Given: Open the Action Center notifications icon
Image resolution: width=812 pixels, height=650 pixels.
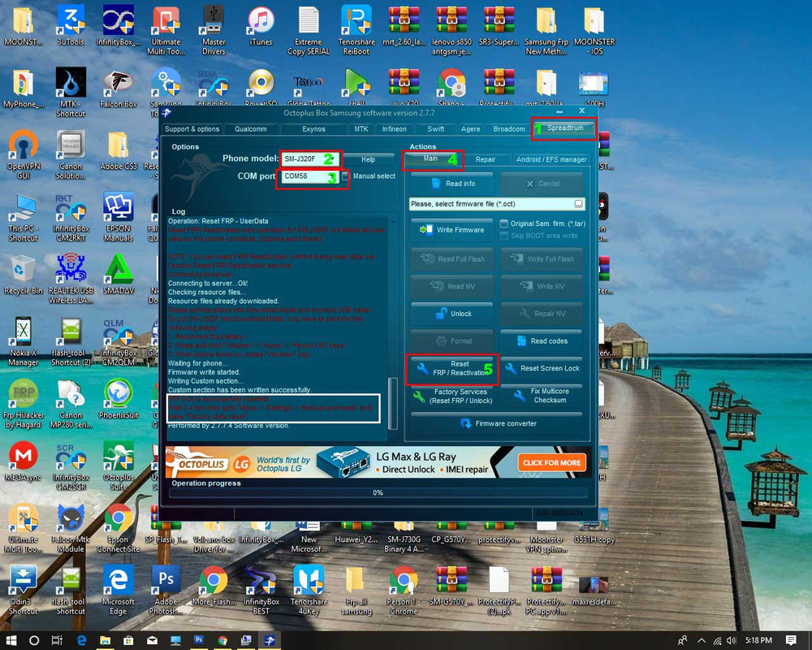Looking at the screenshot, I should click(791, 640).
